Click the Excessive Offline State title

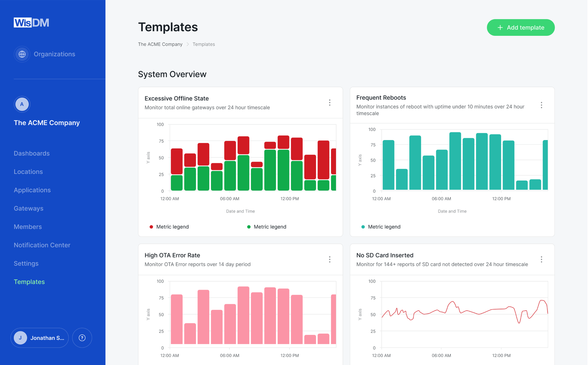tap(177, 98)
